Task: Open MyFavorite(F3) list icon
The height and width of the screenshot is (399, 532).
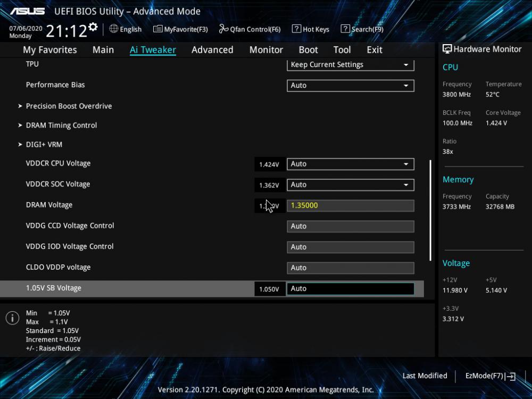Action: coord(158,29)
